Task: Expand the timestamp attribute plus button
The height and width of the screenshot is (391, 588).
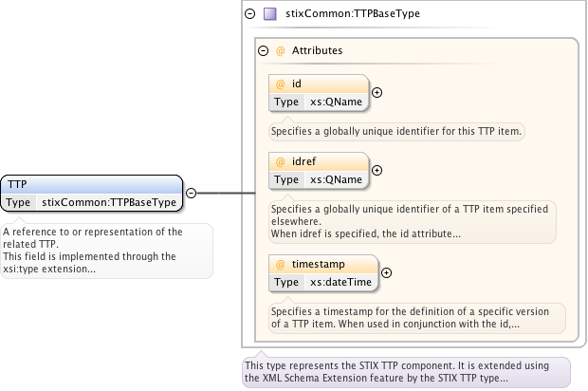Action: 386,273
